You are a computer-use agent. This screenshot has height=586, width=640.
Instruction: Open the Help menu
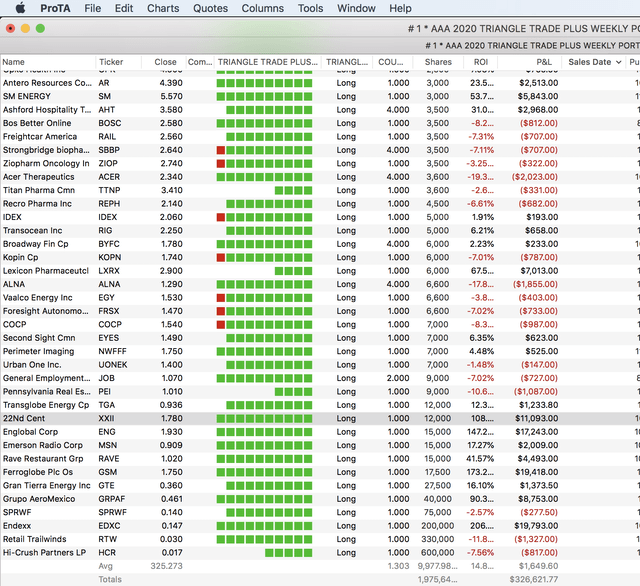click(x=400, y=8)
